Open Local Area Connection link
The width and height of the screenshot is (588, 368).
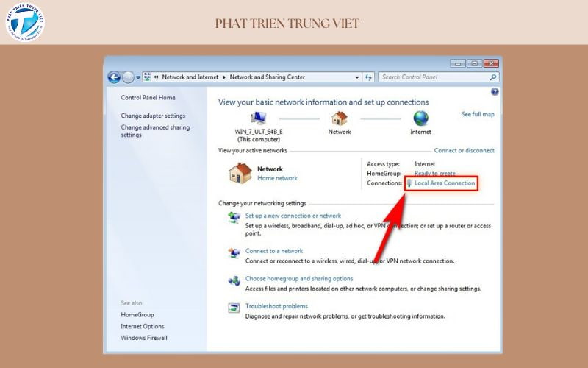point(445,183)
